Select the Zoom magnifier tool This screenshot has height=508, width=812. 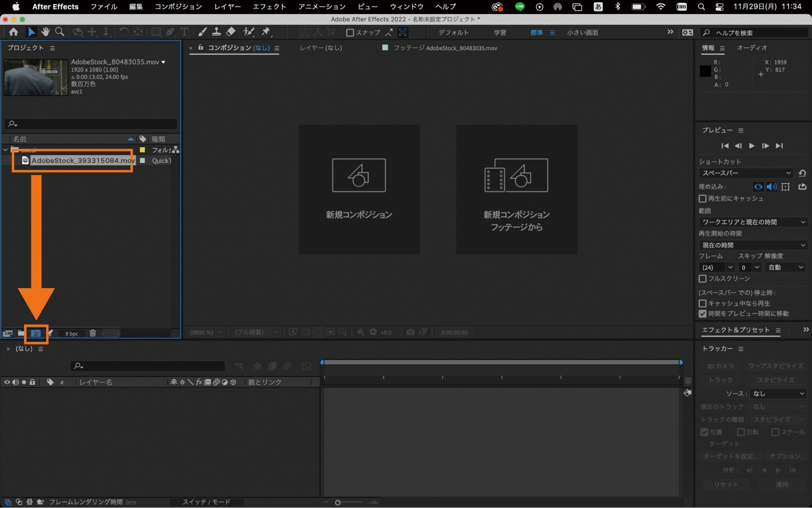click(60, 32)
